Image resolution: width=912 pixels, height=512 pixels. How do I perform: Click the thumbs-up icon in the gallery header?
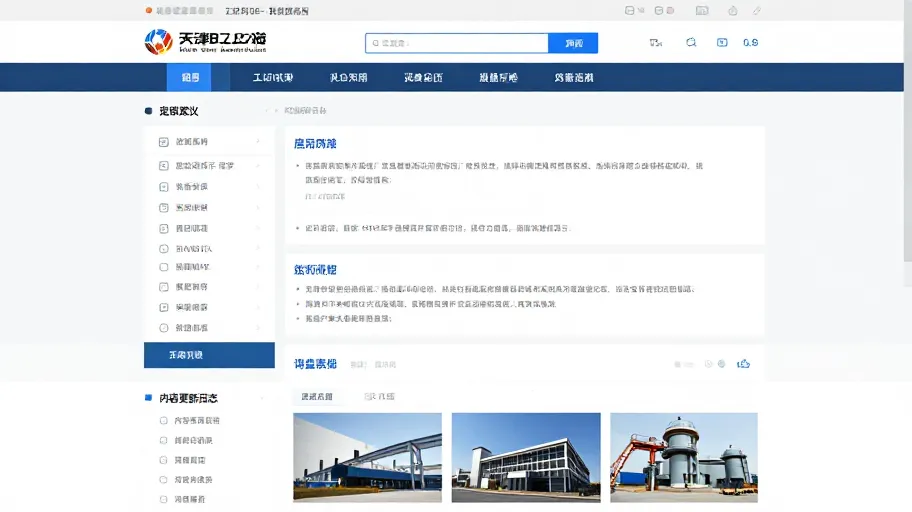(743, 364)
